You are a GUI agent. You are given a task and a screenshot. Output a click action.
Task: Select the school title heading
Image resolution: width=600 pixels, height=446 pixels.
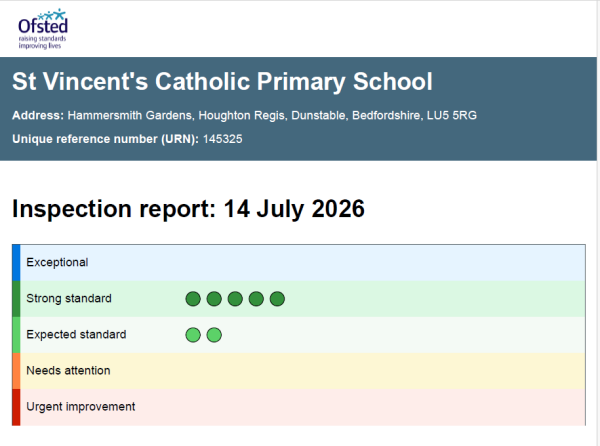click(x=222, y=81)
